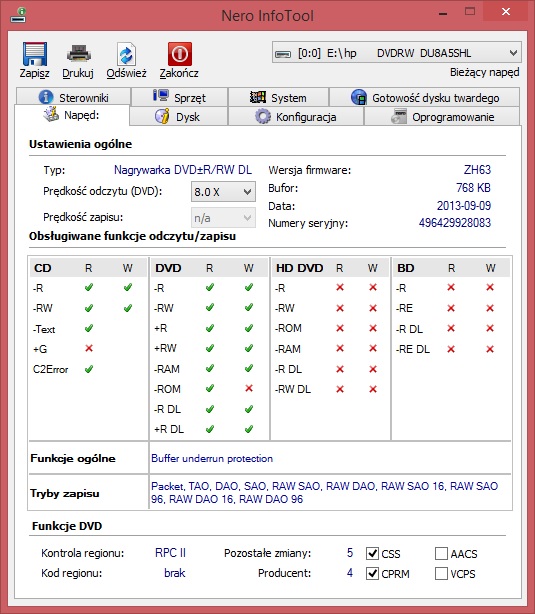Click the green write checkmark for DVD +R DL
Image resolution: width=535 pixels, height=614 pixels.
click(x=249, y=429)
